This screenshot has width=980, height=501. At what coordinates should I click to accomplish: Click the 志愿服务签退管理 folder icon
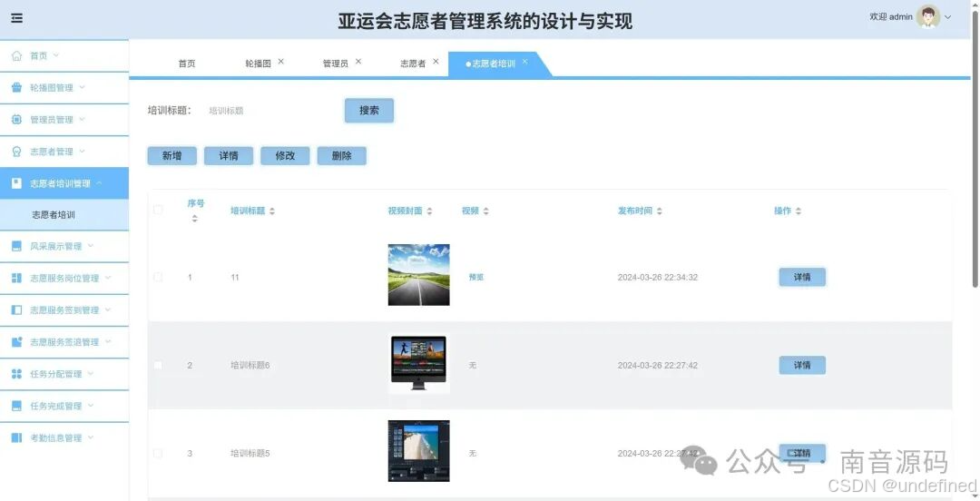coord(17,342)
